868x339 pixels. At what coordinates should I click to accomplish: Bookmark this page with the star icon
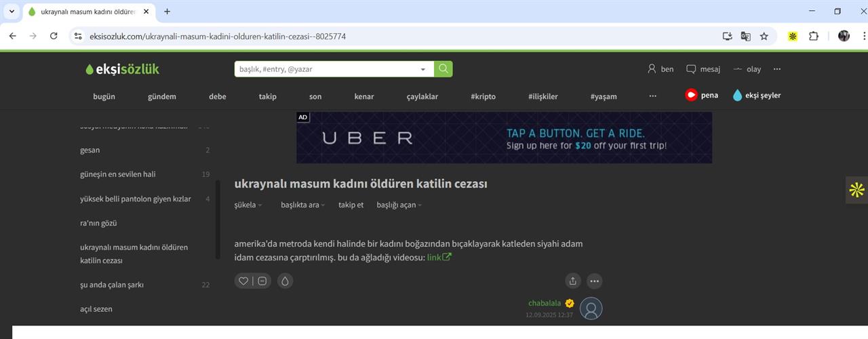[764, 36]
